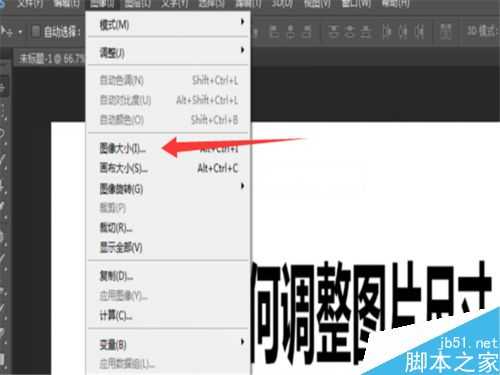Expand the arrow beside 调整(J)
The width and height of the screenshot is (500, 375).
tap(242, 50)
